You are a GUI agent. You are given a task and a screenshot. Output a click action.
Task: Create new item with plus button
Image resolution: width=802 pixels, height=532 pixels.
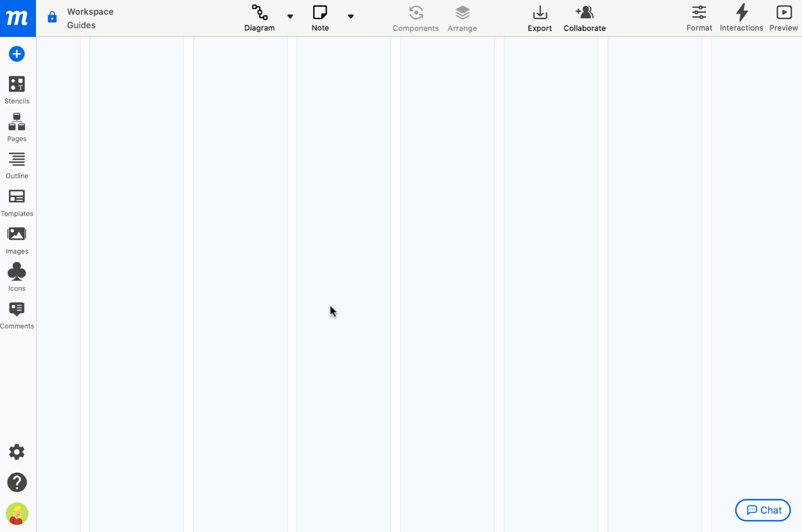(x=17, y=54)
